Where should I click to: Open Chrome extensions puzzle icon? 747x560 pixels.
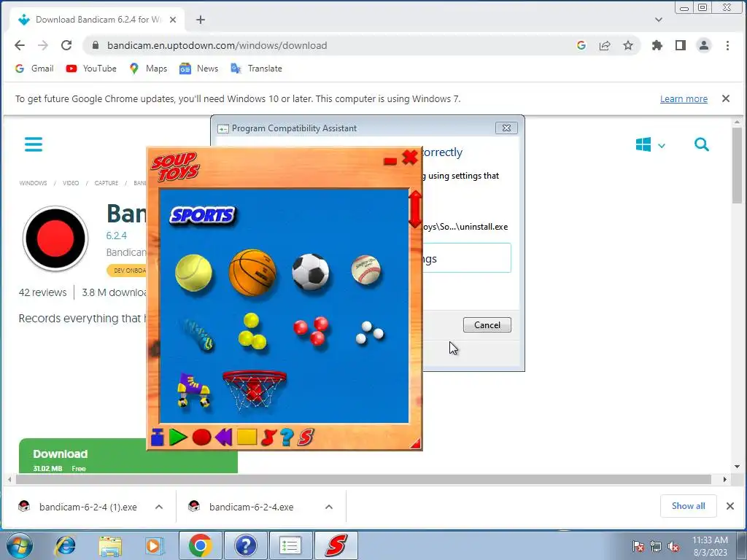click(x=657, y=45)
